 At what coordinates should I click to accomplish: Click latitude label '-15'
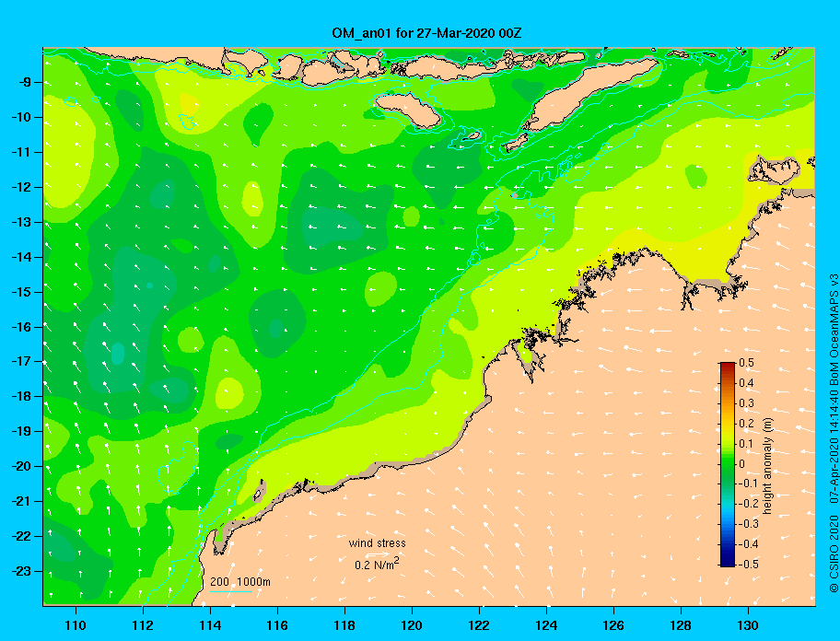(23, 292)
